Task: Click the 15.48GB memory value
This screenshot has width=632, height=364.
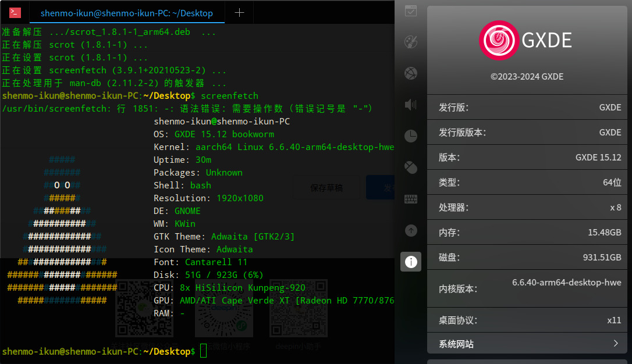Action: (x=604, y=233)
